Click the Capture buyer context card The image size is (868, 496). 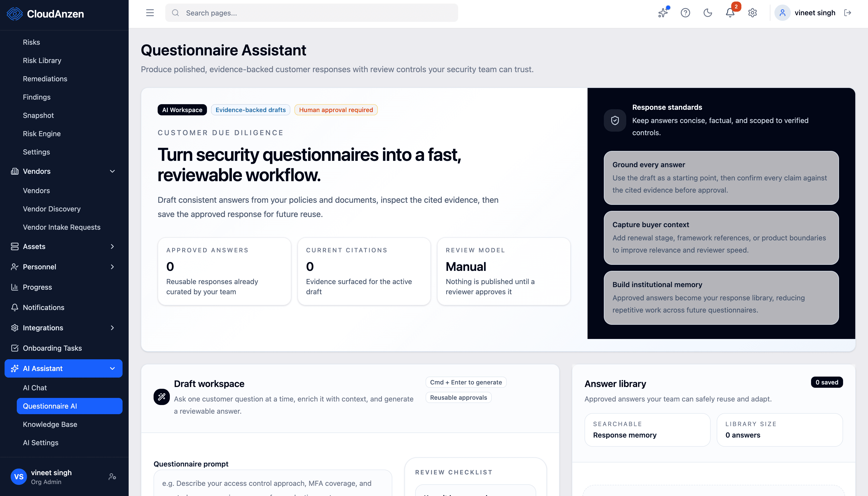point(721,238)
